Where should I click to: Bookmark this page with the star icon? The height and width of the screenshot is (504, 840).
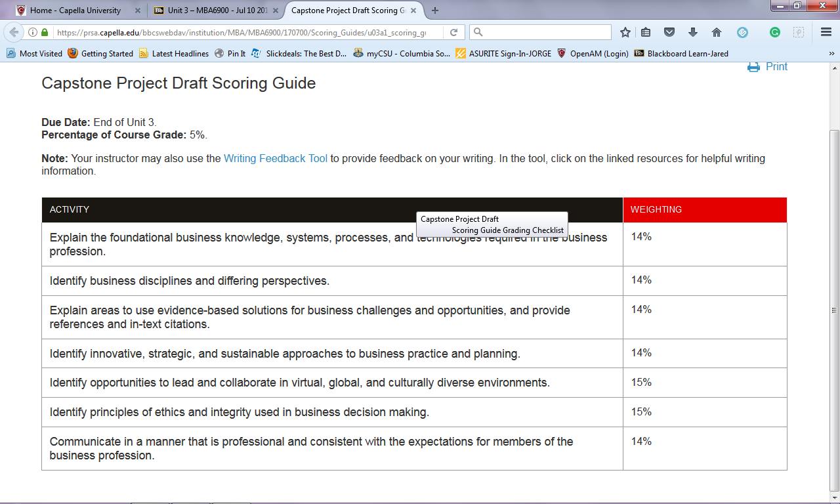[x=625, y=32]
